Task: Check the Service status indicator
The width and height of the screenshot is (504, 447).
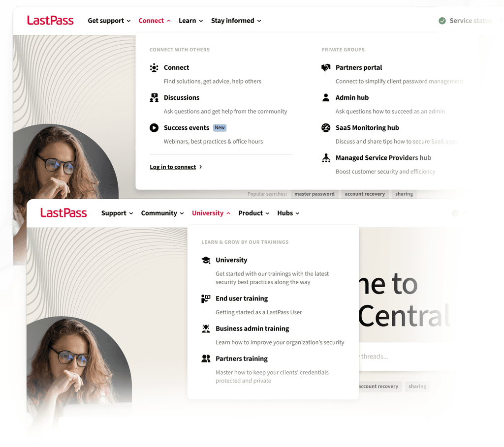Action: click(x=465, y=21)
